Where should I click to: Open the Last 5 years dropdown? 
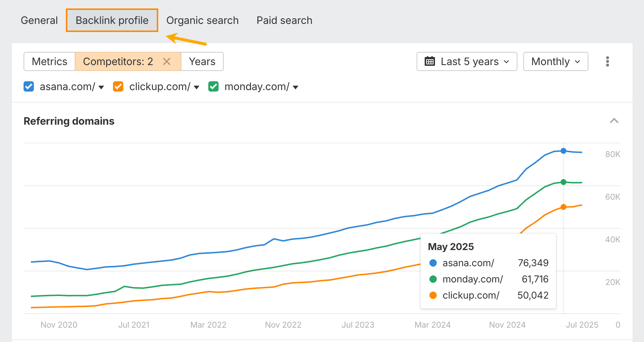pos(467,61)
